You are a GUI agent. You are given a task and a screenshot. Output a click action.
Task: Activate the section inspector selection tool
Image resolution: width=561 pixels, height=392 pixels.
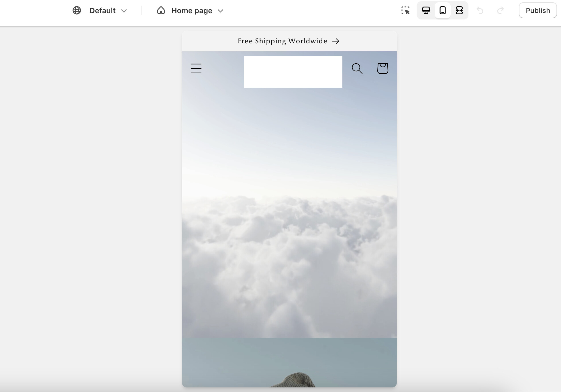click(x=405, y=11)
